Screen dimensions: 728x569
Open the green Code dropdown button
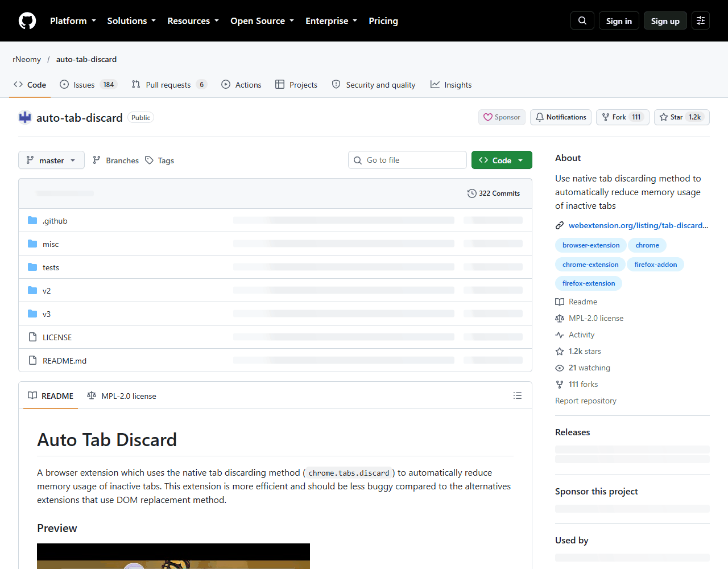pos(502,160)
